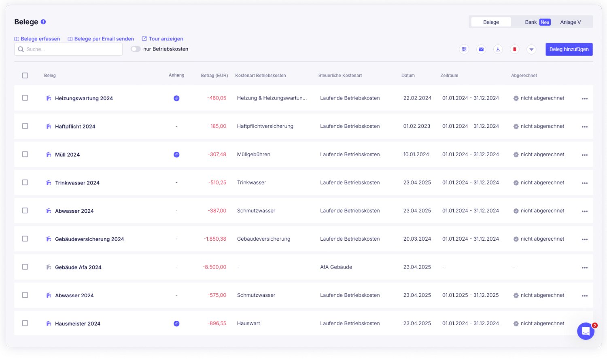
Task: Click period 01.01.2025 - 31.12.2025
Action: click(471, 295)
